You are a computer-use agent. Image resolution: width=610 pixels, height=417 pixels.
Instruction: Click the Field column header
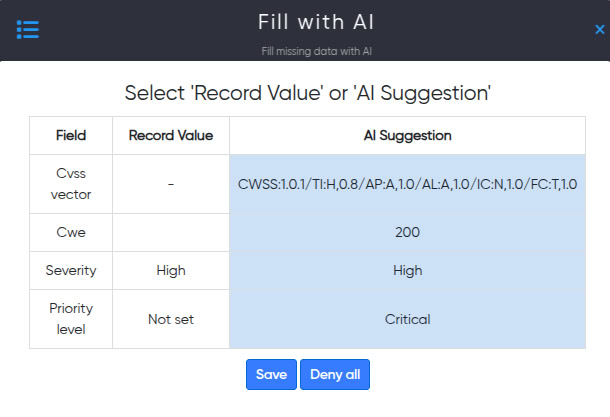(x=71, y=135)
